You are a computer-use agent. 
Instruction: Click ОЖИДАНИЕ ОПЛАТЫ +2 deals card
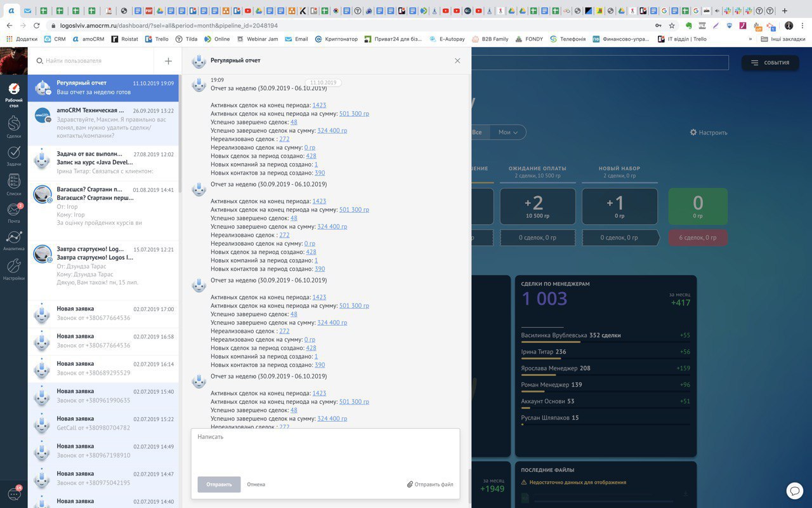click(537, 206)
